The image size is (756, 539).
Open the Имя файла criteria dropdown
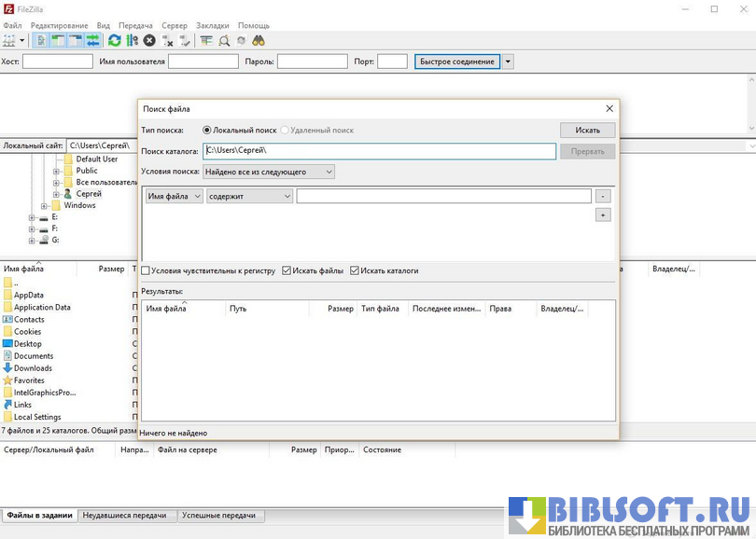tap(174, 196)
